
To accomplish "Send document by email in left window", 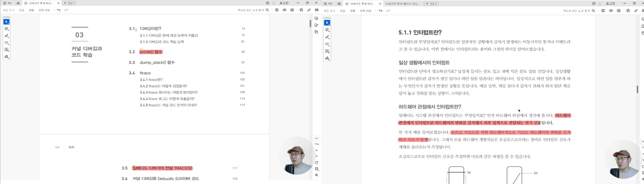I will (x=317, y=10).
